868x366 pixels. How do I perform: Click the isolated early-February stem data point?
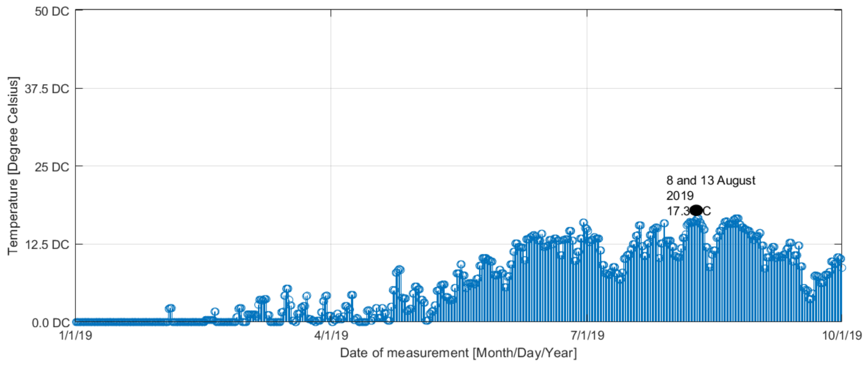(x=170, y=308)
